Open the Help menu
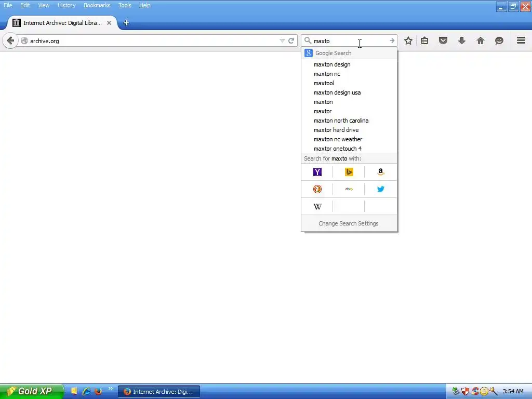The width and height of the screenshot is (532, 399). 145,5
